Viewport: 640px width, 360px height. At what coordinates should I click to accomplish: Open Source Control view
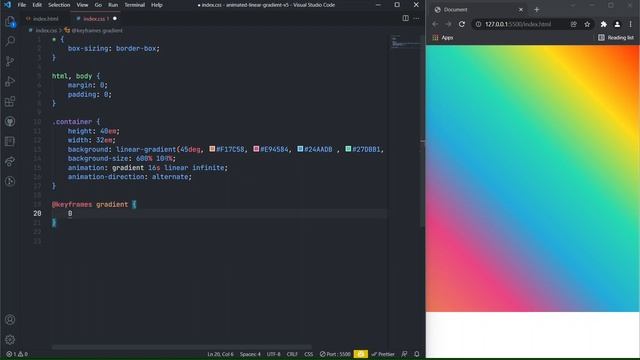(10, 61)
